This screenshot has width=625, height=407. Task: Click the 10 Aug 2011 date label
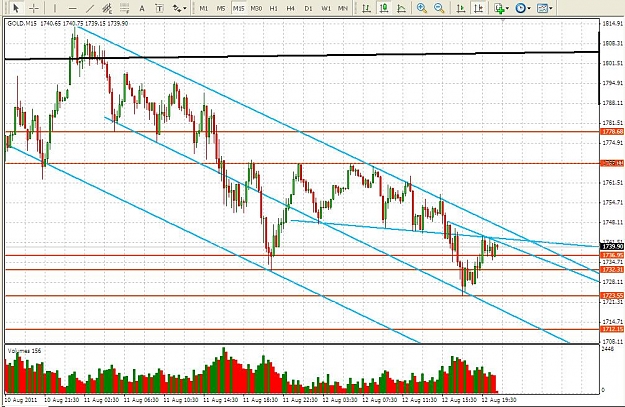click(20, 399)
